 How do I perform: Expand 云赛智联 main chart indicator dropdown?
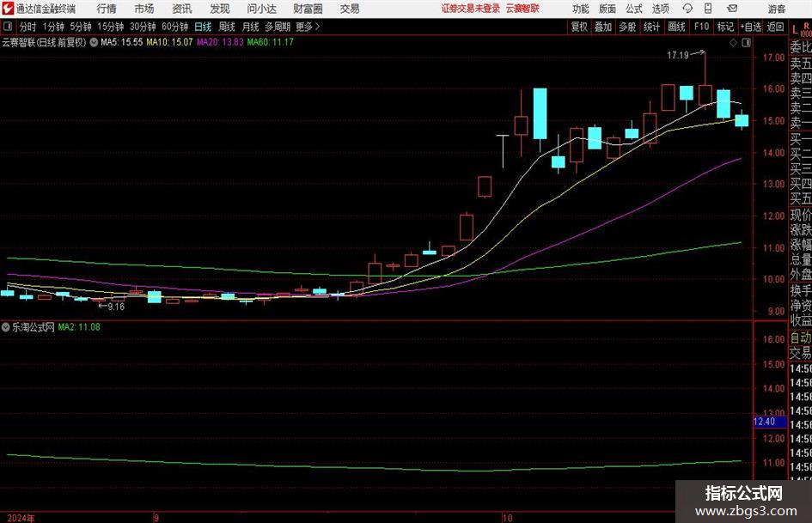[94, 42]
